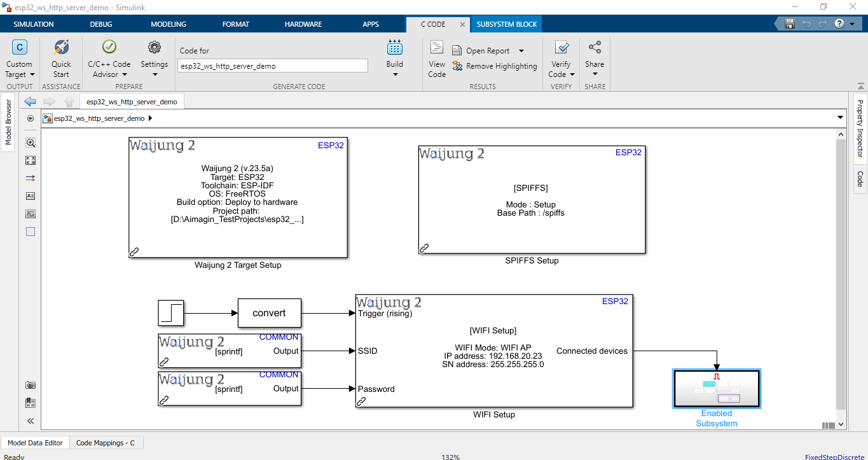Open Help with the question mark icon

coord(839,24)
